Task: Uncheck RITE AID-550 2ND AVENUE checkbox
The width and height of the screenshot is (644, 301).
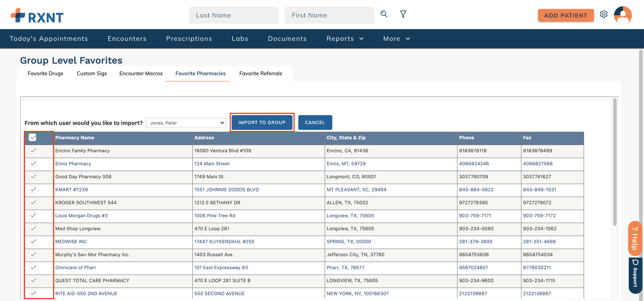Action: pyautogui.click(x=32, y=293)
